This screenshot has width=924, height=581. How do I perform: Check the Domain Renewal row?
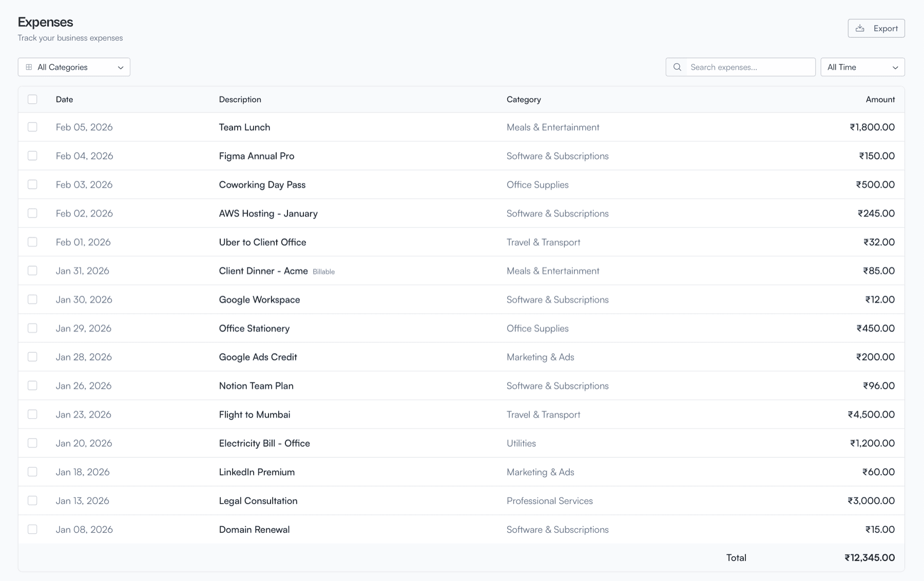pyautogui.click(x=32, y=529)
